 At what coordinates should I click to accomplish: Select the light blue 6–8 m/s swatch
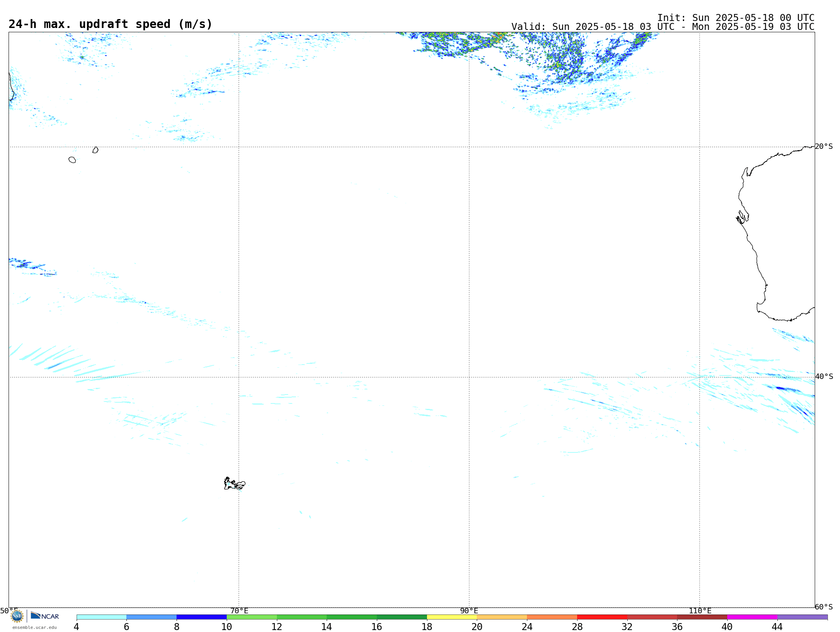152,617
